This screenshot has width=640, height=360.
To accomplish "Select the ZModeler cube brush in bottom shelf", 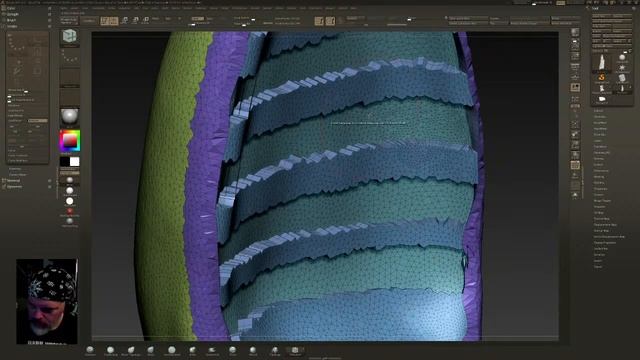I will coord(295,350).
